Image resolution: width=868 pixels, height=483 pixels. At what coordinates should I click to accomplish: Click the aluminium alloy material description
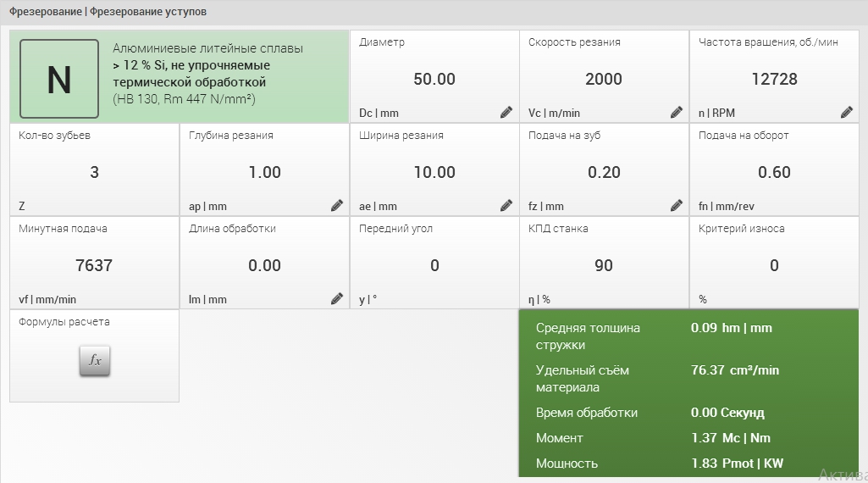pos(207,74)
